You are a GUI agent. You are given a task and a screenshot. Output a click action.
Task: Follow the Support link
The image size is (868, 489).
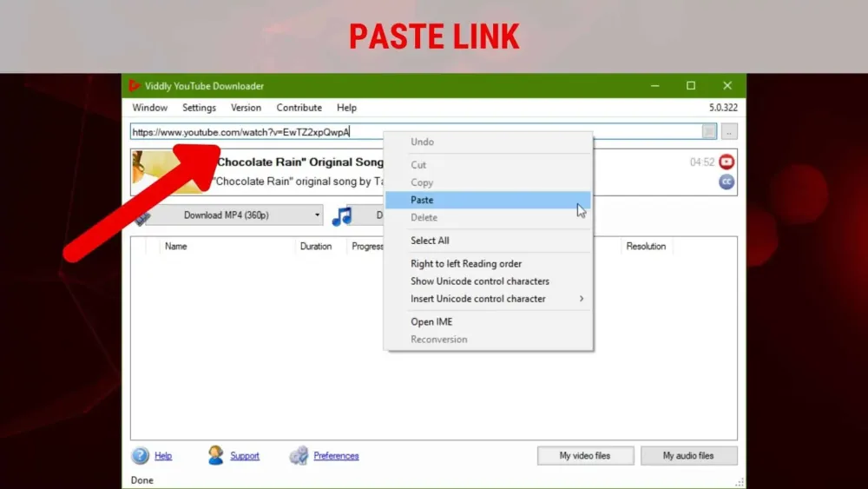point(245,456)
